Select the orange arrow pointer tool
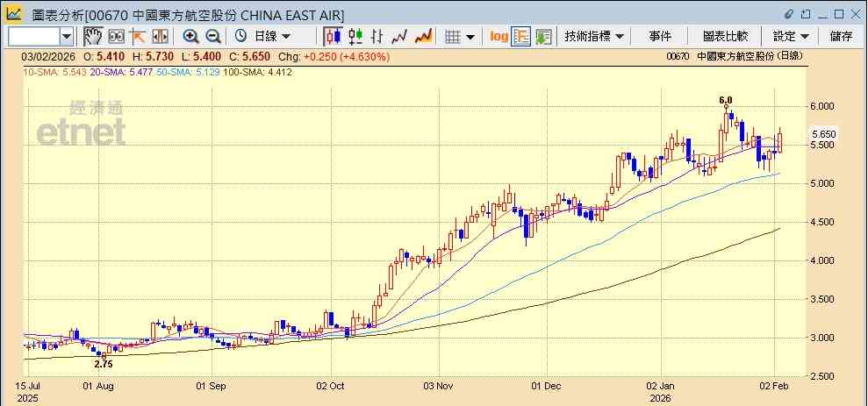868x406 pixels. pos(137,37)
